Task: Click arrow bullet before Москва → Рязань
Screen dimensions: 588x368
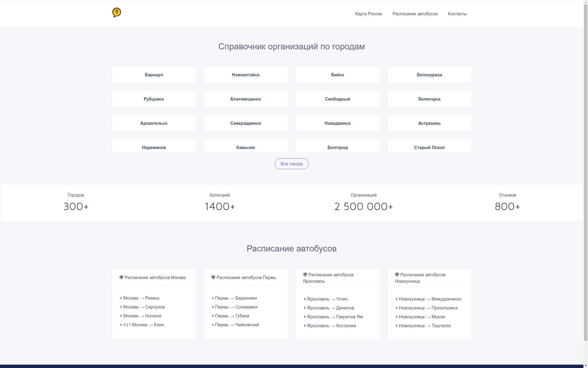Action: (x=121, y=298)
